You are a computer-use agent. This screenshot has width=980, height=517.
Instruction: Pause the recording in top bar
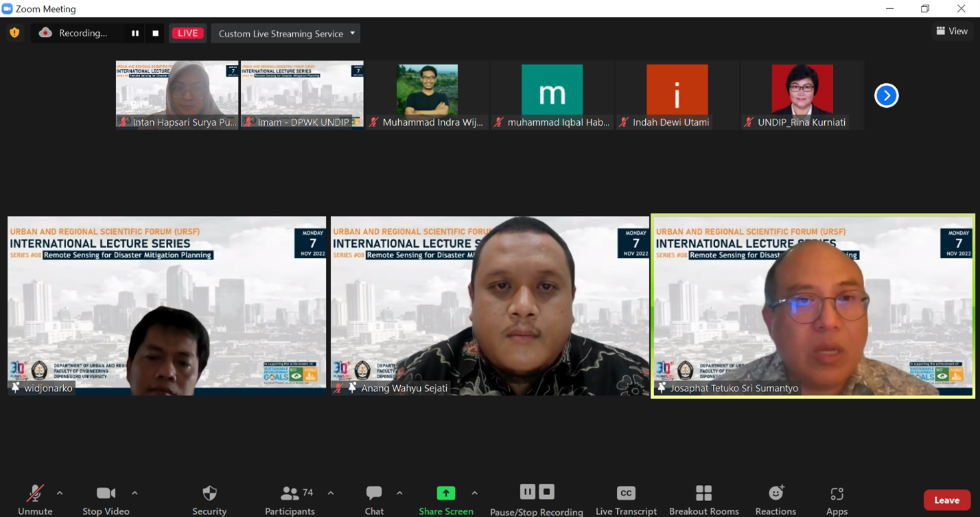[x=135, y=33]
